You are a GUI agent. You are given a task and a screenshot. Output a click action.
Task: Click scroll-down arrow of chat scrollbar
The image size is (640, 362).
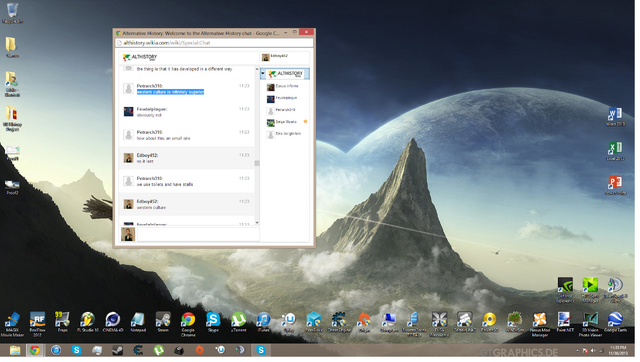(257, 223)
